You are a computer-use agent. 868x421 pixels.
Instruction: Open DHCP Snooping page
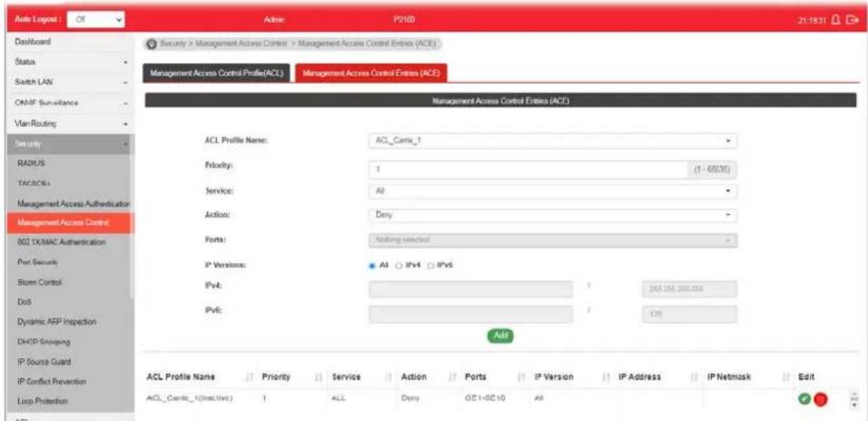[x=43, y=342]
